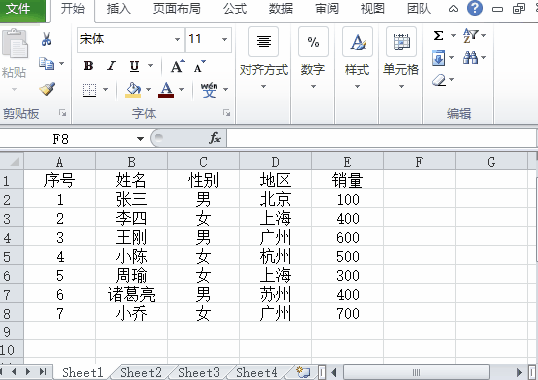The width and height of the screenshot is (538, 380).
Task: Select all cells corner button
Action: 12,161
